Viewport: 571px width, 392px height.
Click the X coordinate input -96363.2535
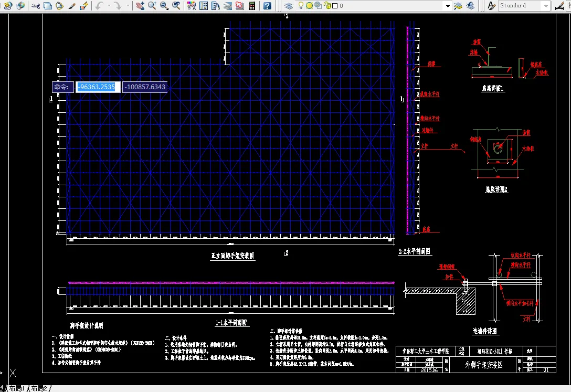coord(98,87)
